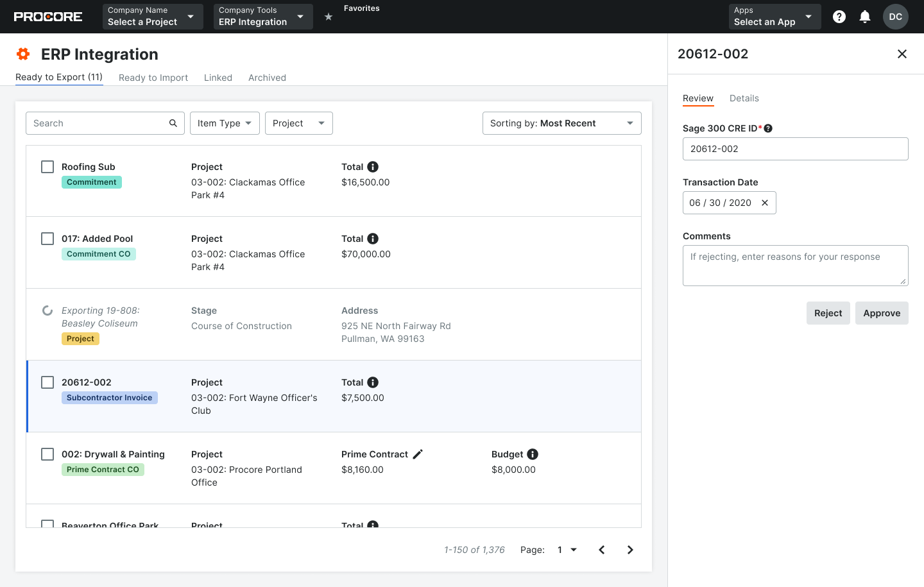Show Total info for 017: Added Pool

(373, 239)
